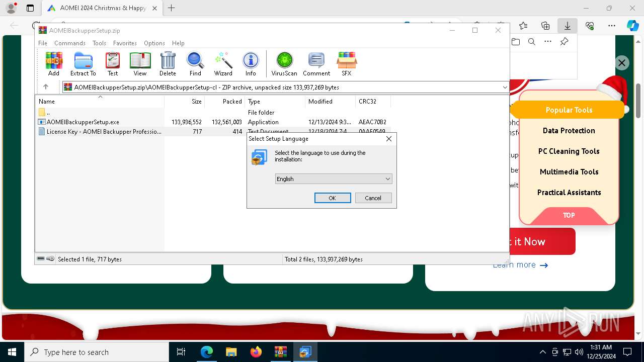The height and width of the screenshot is (362, 644).
Task: Open Task View on taskbar
Action: [181, 352]
